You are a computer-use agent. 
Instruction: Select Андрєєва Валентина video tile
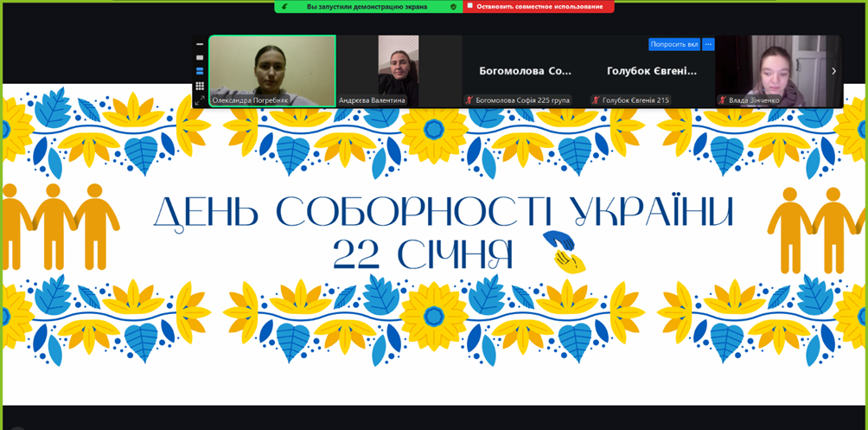[x=399, y=67]
